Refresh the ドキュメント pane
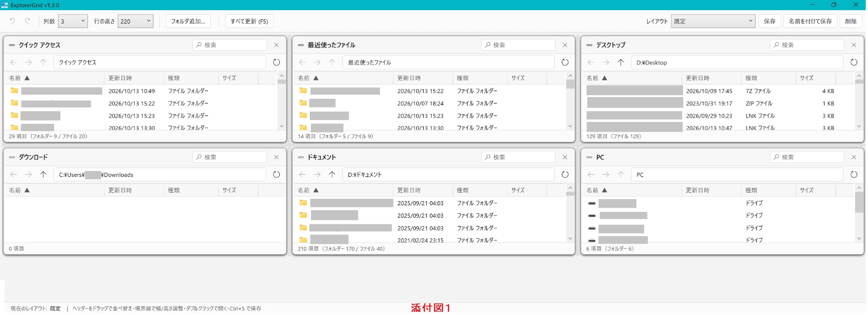 tap(565, 174)
